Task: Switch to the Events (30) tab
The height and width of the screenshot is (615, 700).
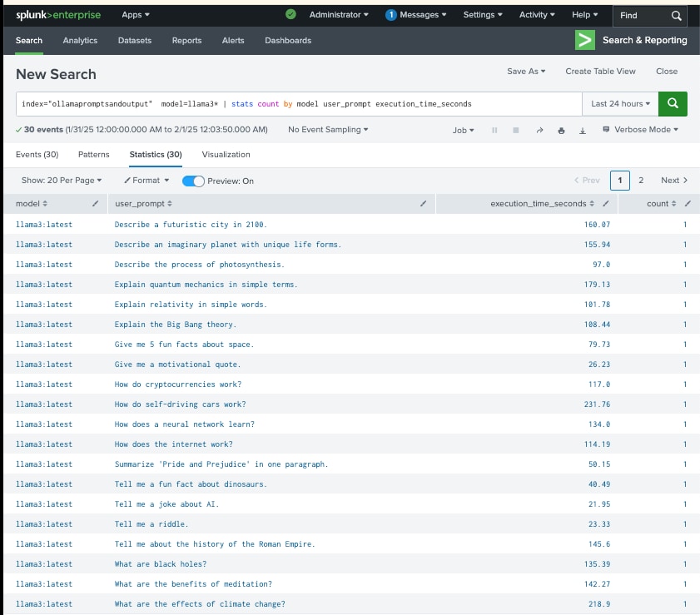Action: tap(37, 155)
